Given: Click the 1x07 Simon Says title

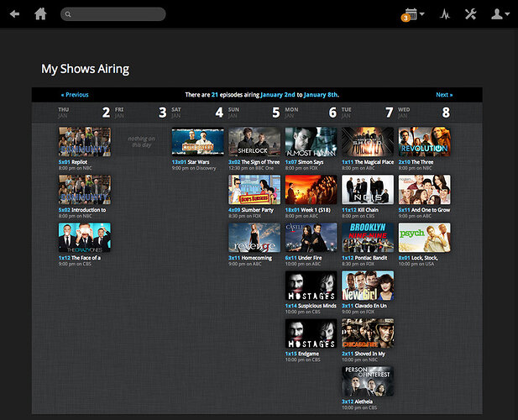Looking at the screenshot, I should [x=304, y=162].
